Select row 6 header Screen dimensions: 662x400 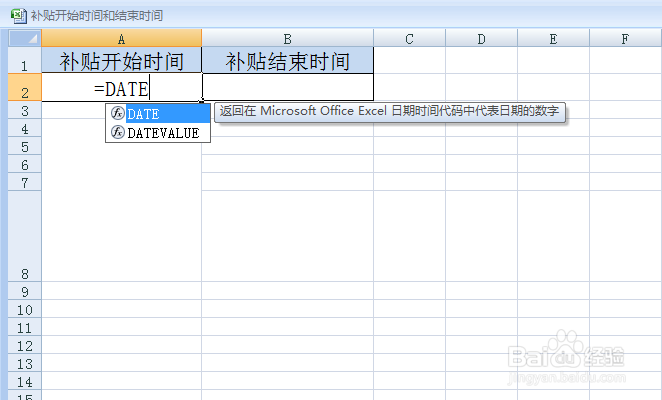coord(25,163)
